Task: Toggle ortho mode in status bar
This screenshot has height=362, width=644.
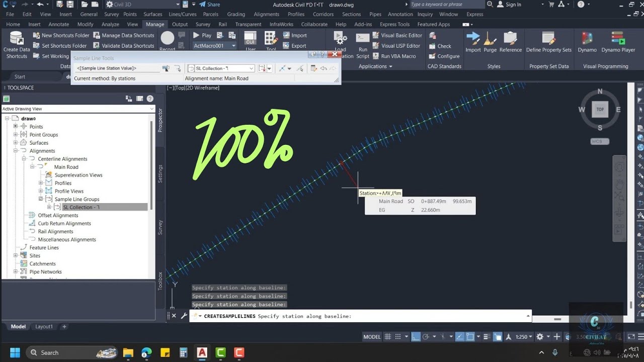Action: click(416, 337)
